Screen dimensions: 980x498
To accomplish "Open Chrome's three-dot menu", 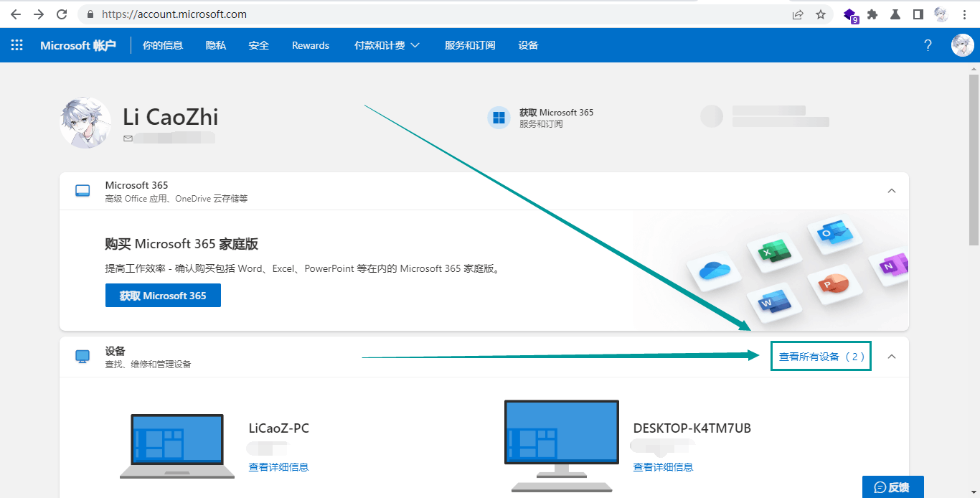I will coord(964,14).
